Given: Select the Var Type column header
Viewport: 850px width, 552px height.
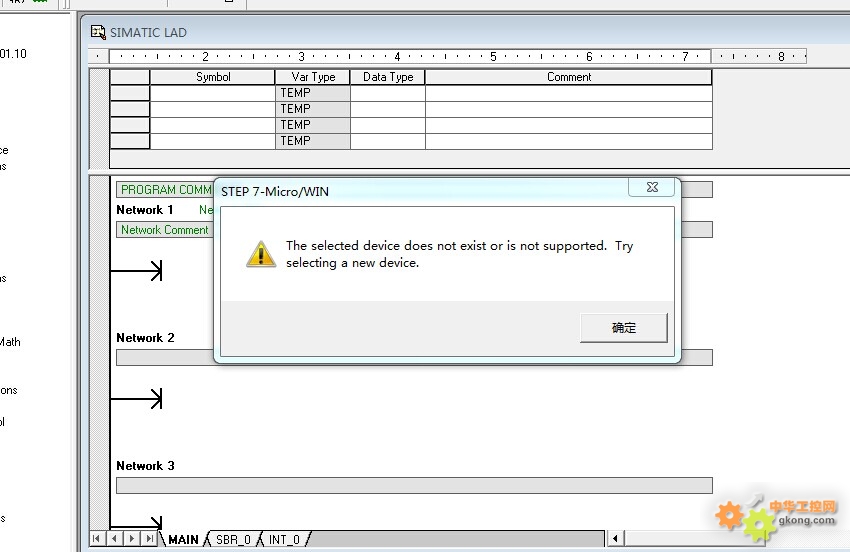Looking at the screenshot, I should click(313, 77).
